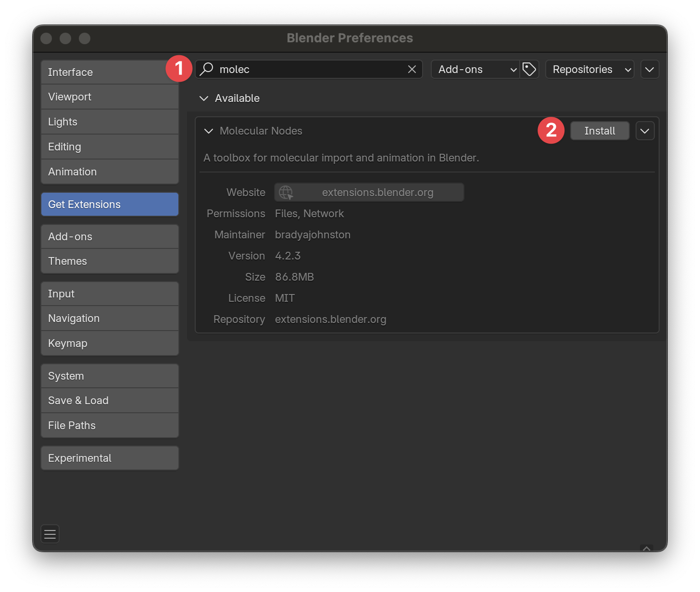Collapse the Molecular Nodes details
The image size is (700, 592).
(209, 131)
